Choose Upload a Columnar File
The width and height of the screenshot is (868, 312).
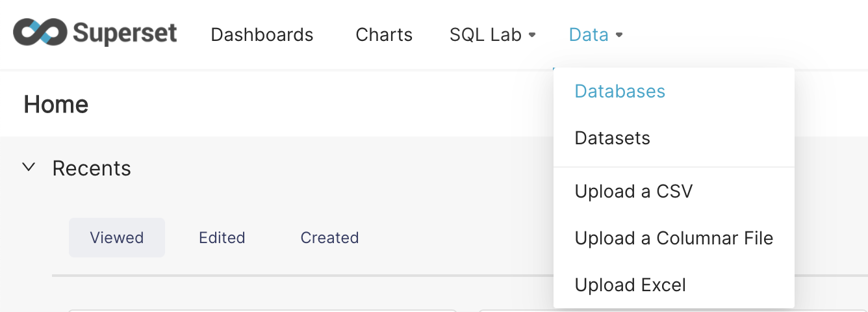(x=674, y=238)
